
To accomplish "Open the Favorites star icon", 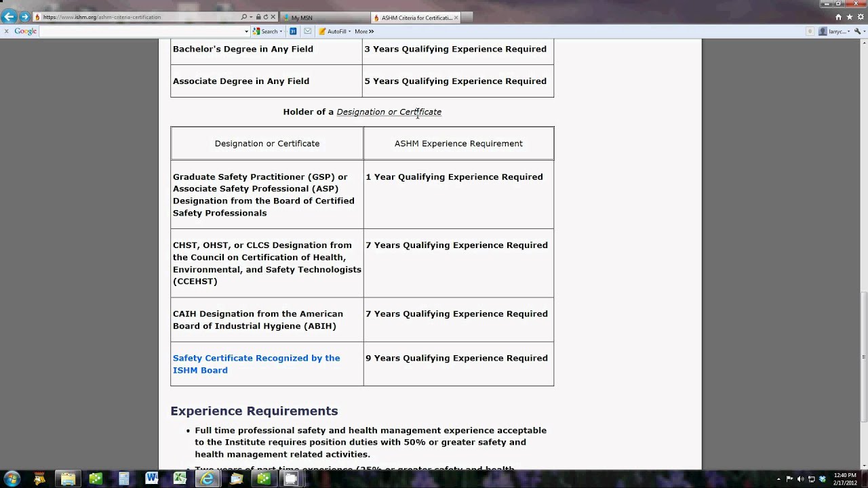I will [850, 17].
